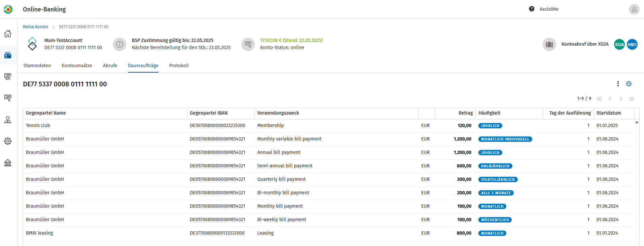Open the table column settings gear
The image size is (644, 246).
629,84
